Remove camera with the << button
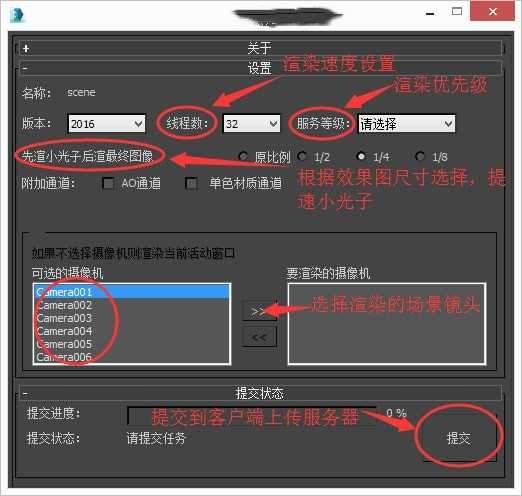This screenshot has height=496, width=522. coord(259,337)
